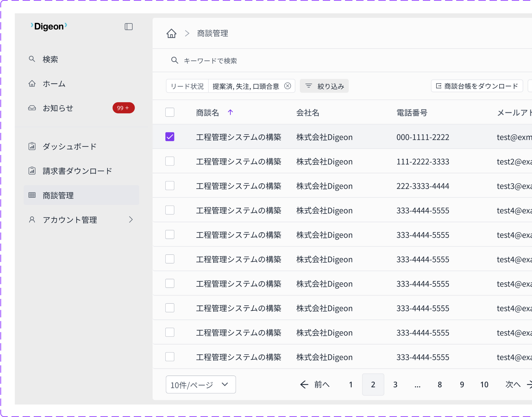Go to page 3 in pagination
The height and width of the screenshot is (417, 532).
click(395, 384)
